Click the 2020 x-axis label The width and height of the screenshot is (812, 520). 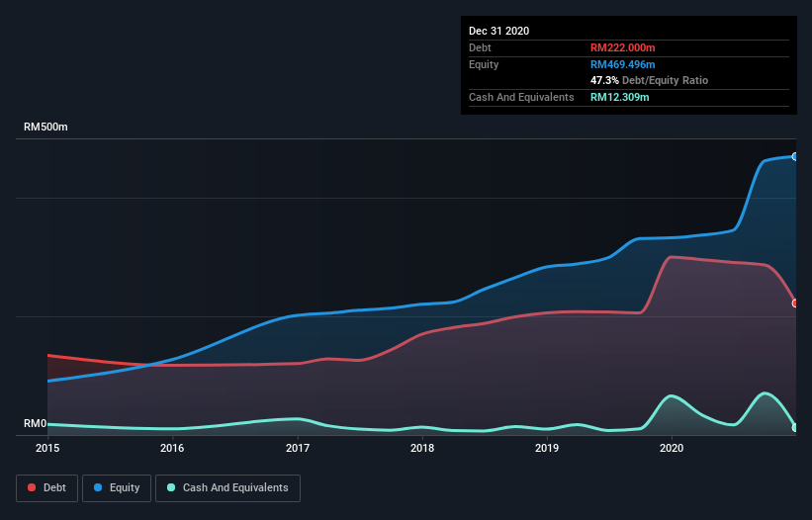[672, 448]
